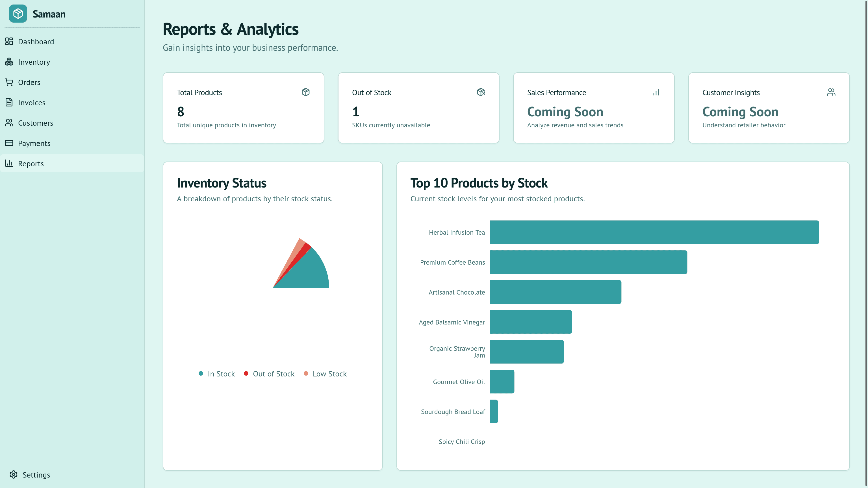868x488 pixels.
Task: Click the Payments credit card icon
Action: 9,143
